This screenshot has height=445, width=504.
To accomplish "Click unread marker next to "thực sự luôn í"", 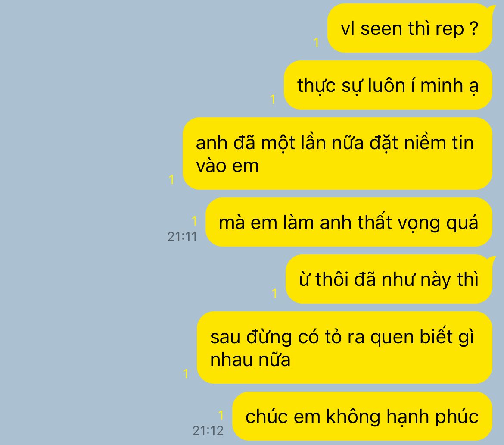I will click(273, 100).
